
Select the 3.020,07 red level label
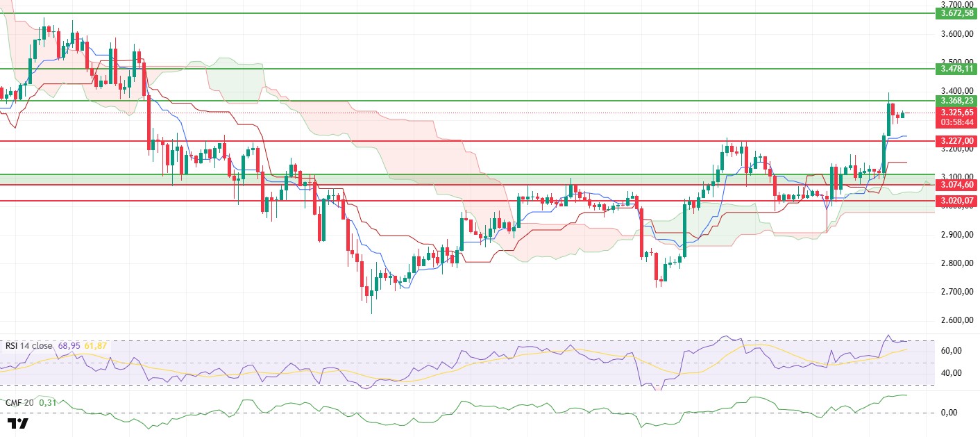(x=956, y=201)
